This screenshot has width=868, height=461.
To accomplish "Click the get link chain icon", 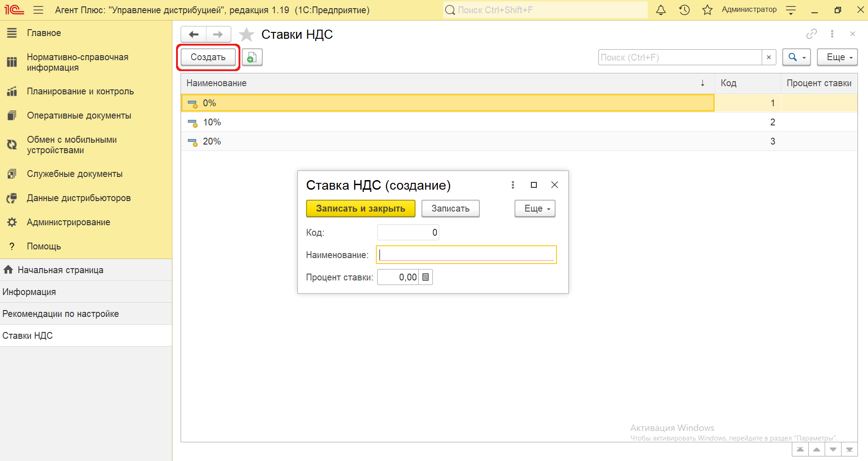I will click(x=811, y=34).
